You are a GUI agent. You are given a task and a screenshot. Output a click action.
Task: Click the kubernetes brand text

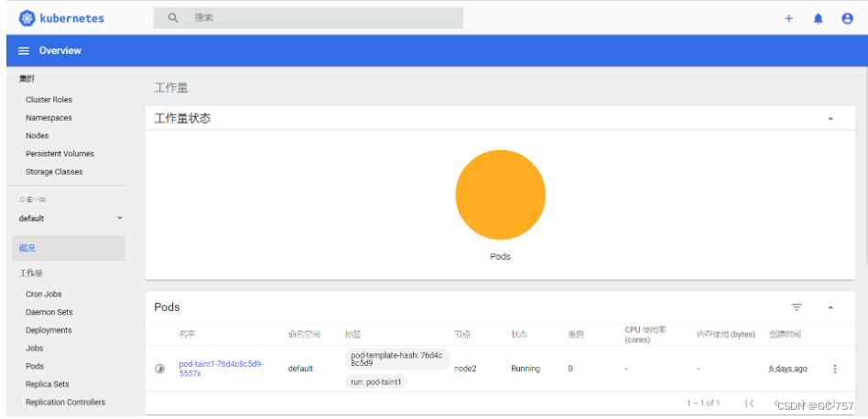pos(72,18)
